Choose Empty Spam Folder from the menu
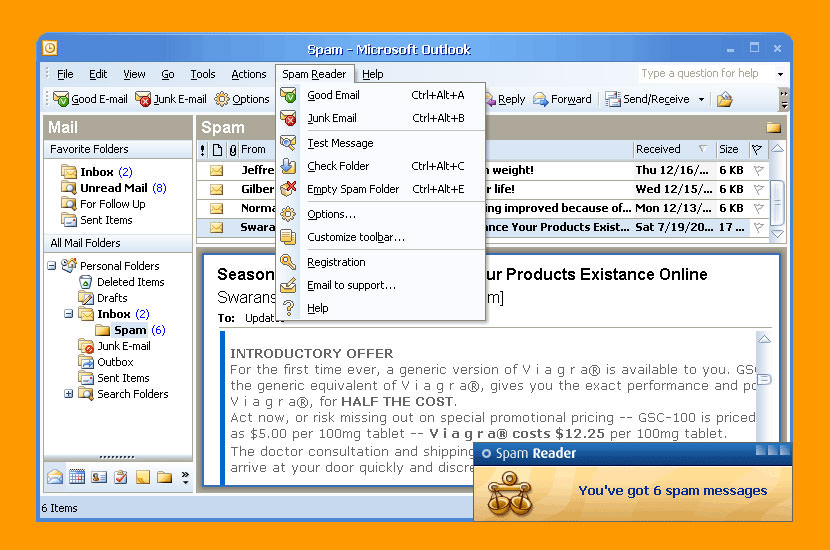Viewport: 830px width, 550px height. click(x=353, y=189)
